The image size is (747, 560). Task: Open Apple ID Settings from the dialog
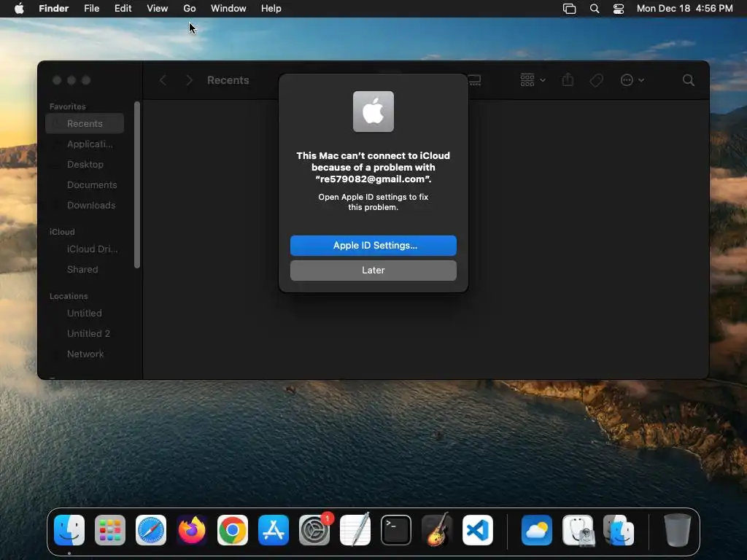pos(373,245)
